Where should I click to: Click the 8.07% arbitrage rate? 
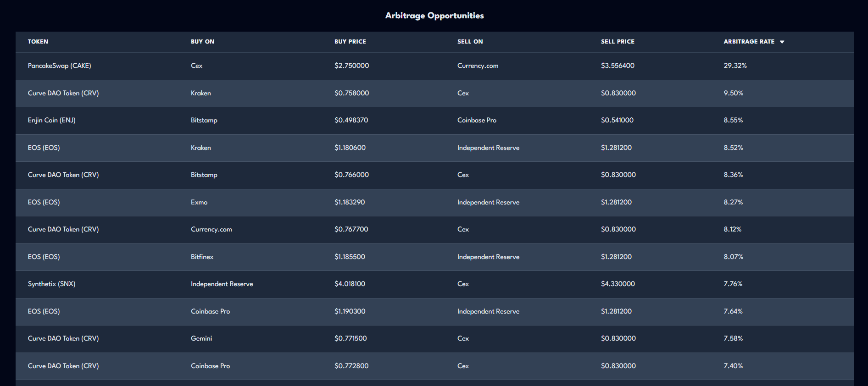[x=734, y=257]
